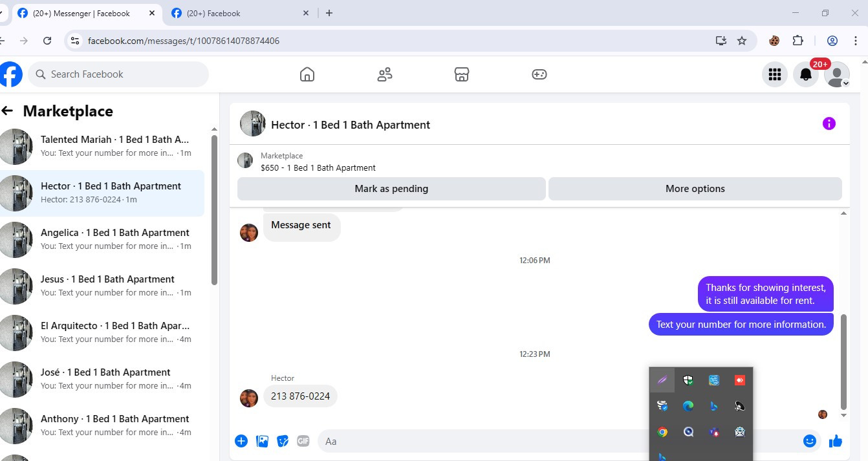Click the 'Thanks for showing interest' message bubble
The height and width of the screenshot is (461, 868).
pos(766,294)
